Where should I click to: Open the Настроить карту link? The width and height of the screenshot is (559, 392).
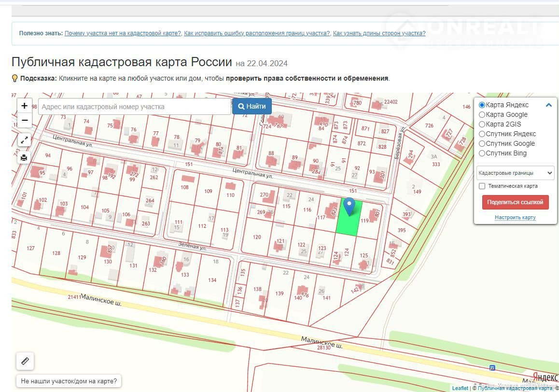(x=515, y=218)
